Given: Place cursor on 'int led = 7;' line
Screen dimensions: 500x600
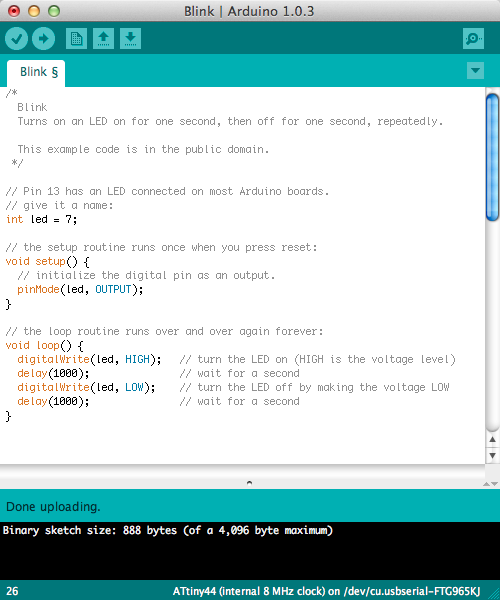Looking at the screenshot, I should point(41,220).
